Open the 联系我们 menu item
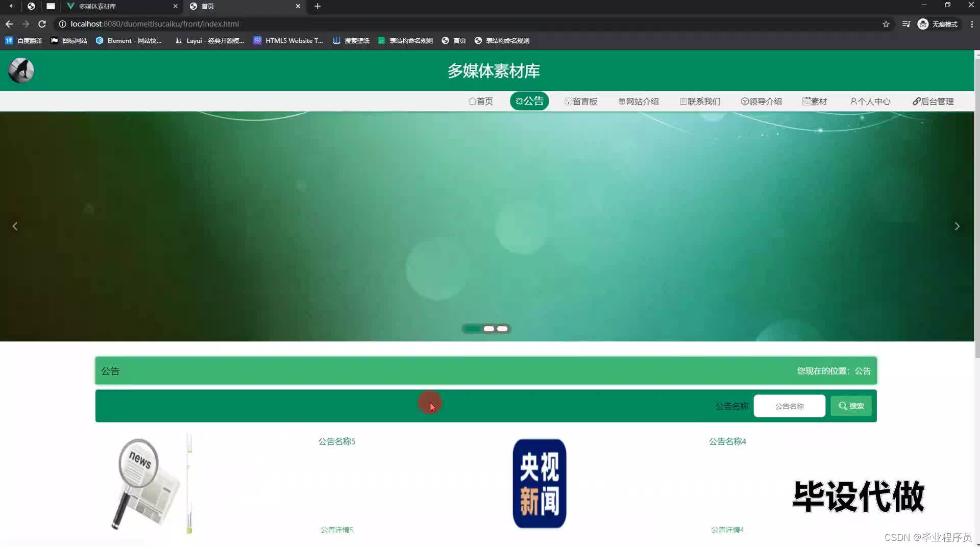Viewport: 980px width, 547px height. pyautogui.click(x=700, y=101)
